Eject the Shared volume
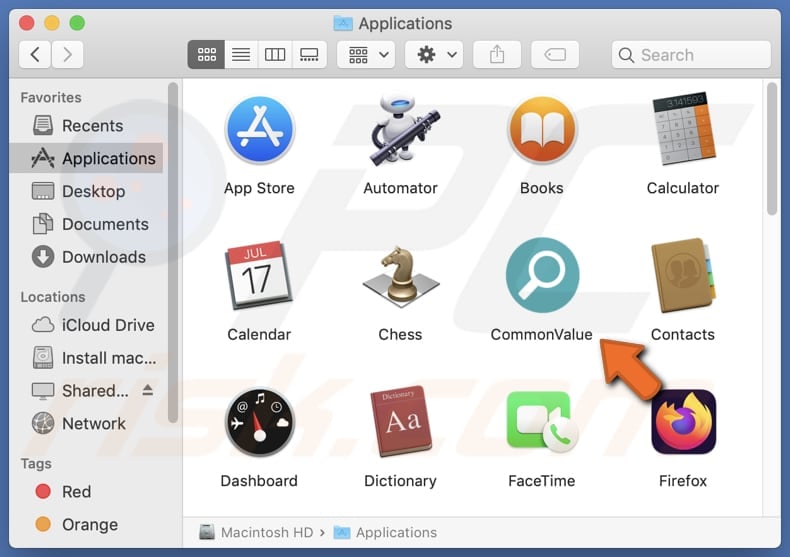 [x=148, y=390]
